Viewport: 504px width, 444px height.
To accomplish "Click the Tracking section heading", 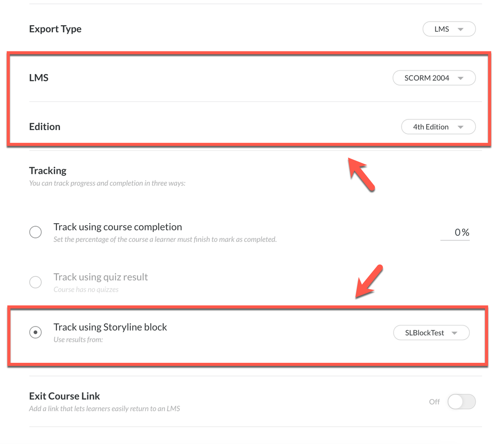I will (x=48, y=170).
